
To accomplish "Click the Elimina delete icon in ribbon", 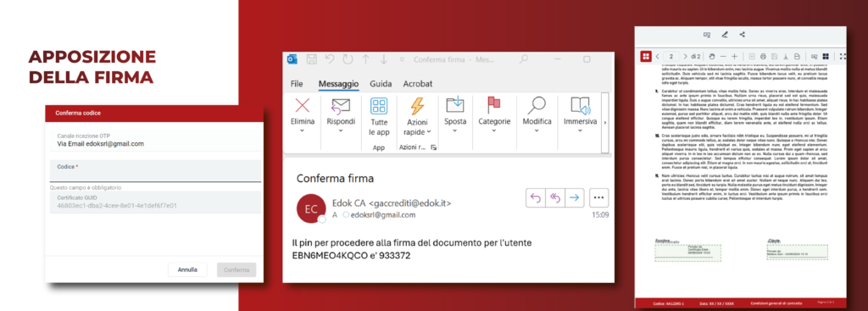I will (303, 105).
